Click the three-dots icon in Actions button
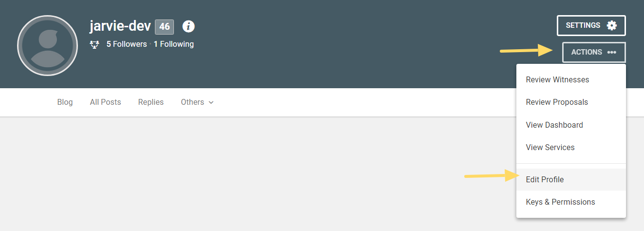The width and height of the screenshot is (644, 231). click(612, 52)
